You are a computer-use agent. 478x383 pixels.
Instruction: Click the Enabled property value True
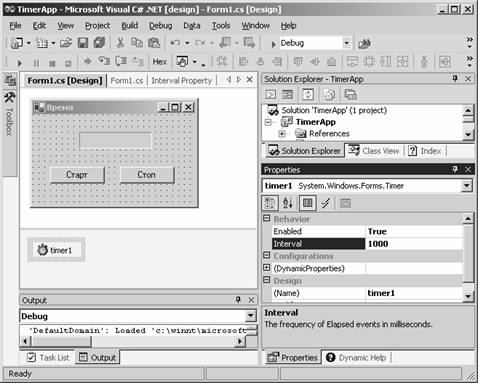point(414,231)
